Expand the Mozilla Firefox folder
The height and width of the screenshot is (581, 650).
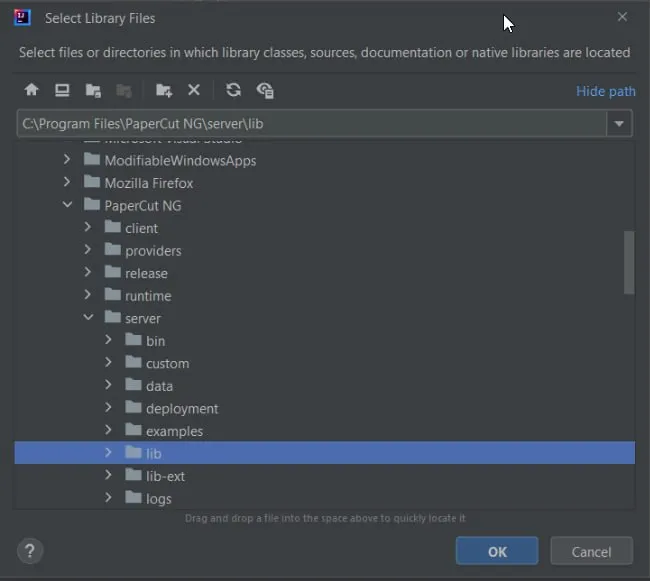coord(67,182)
